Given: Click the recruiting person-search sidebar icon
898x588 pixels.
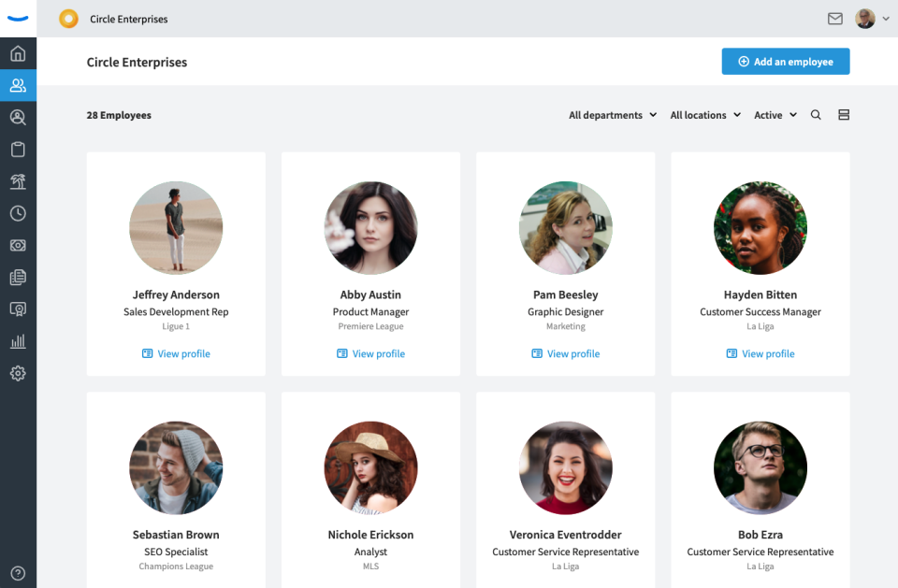Looking at the screenshot, I should click(x=18, y=118).
